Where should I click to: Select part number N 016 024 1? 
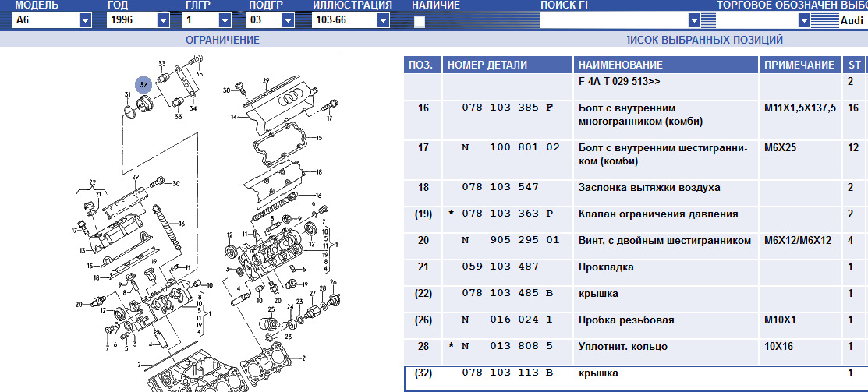[x=507, y=320]
